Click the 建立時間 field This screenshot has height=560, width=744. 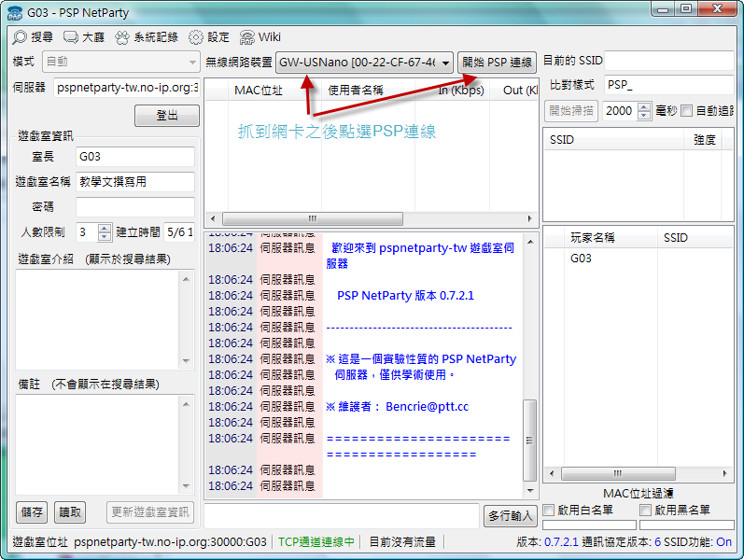click(x=179, y=232)
